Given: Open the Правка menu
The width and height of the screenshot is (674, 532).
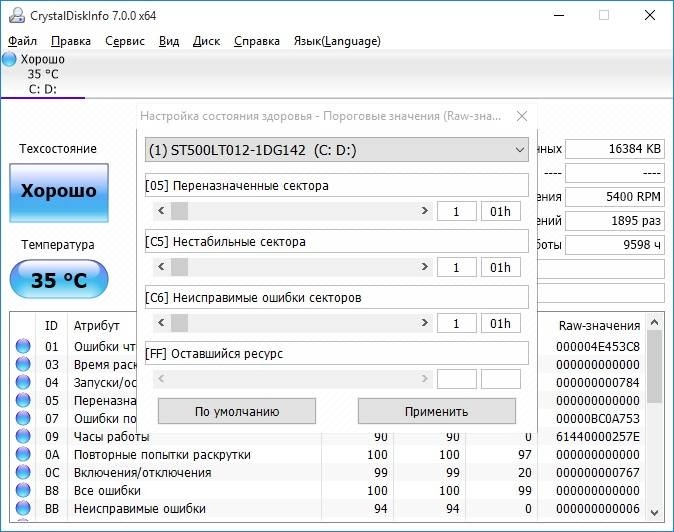Looking at the screenshot, I should pos(71,41).
